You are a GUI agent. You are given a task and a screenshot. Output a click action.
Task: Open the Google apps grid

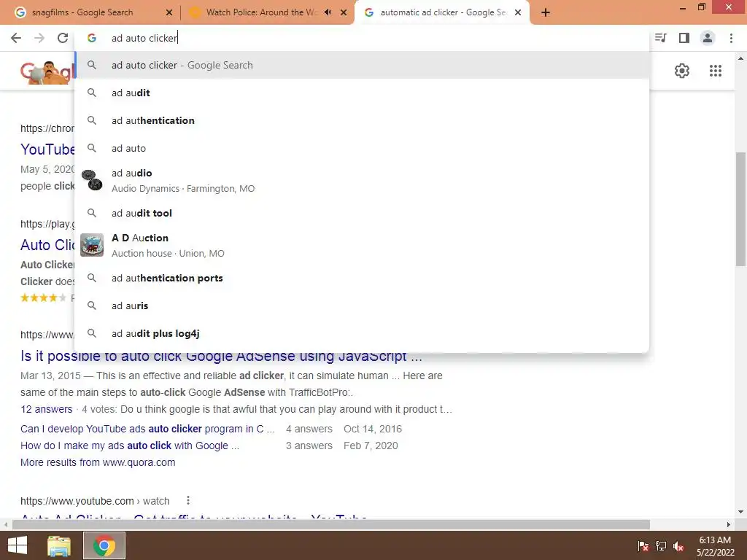coord(715,71)
